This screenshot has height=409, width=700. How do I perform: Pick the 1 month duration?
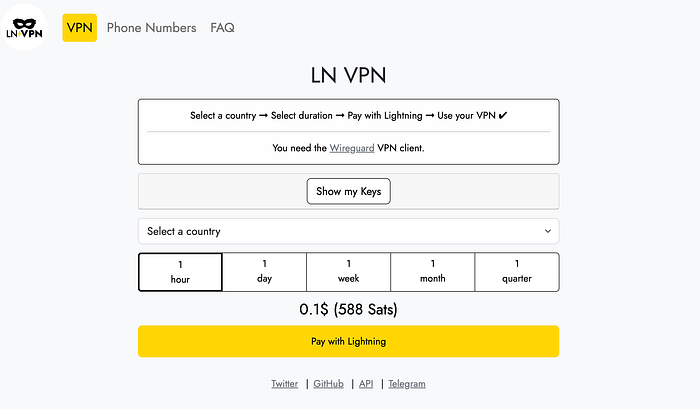coord(433,272)
